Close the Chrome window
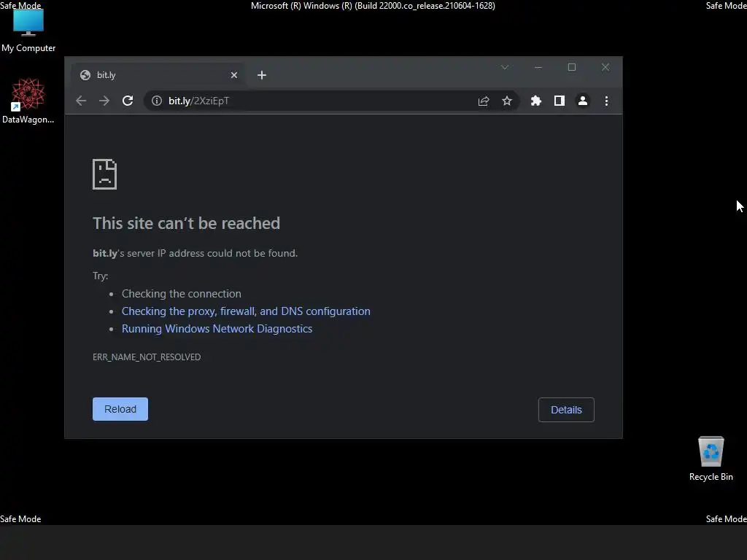 (605, 67)
